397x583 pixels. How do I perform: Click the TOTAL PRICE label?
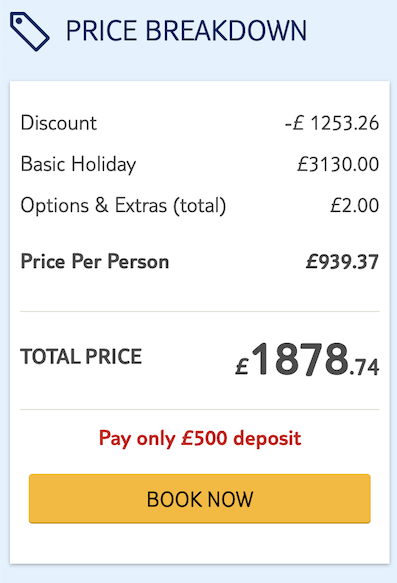point(81,357)
